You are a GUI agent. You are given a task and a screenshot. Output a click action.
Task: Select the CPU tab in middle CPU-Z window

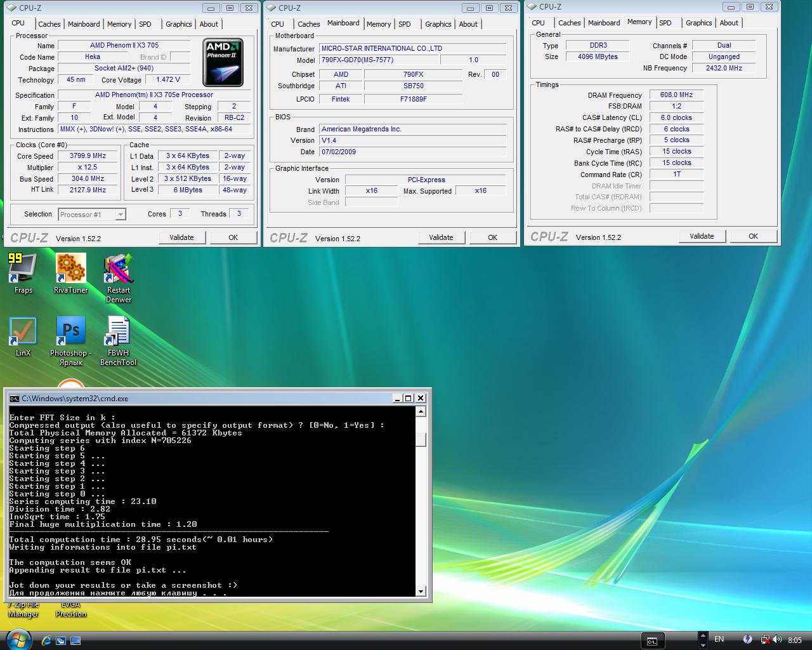[278, 24]
